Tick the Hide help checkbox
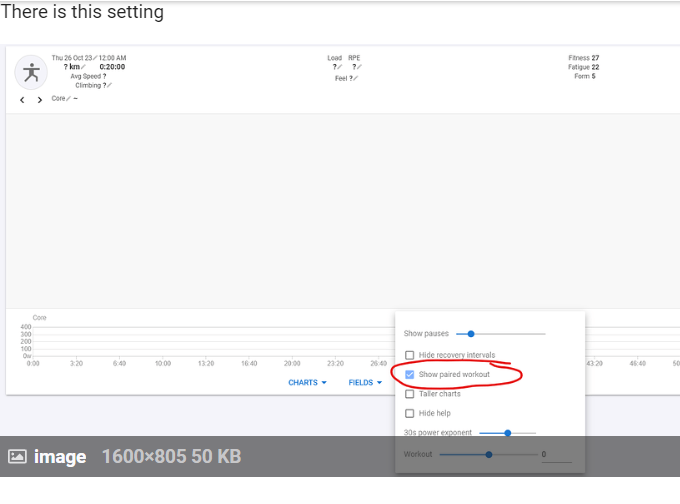 pos(409,413)
